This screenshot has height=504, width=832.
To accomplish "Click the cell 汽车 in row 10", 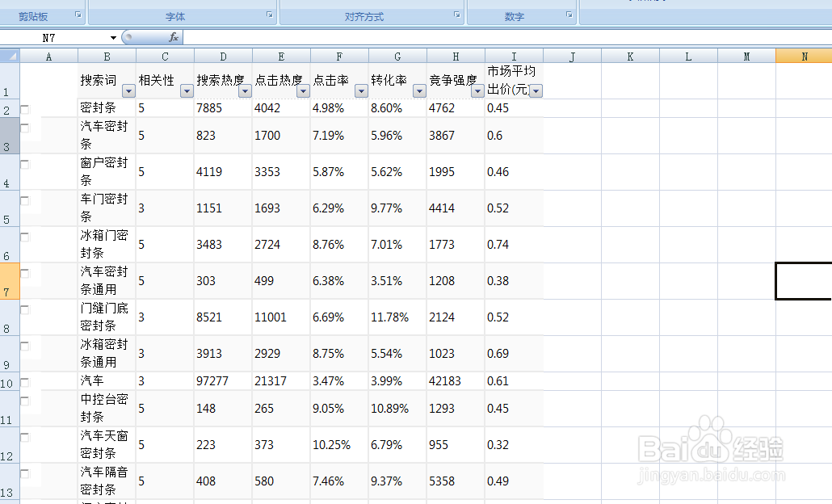I will tap(107, 381).
